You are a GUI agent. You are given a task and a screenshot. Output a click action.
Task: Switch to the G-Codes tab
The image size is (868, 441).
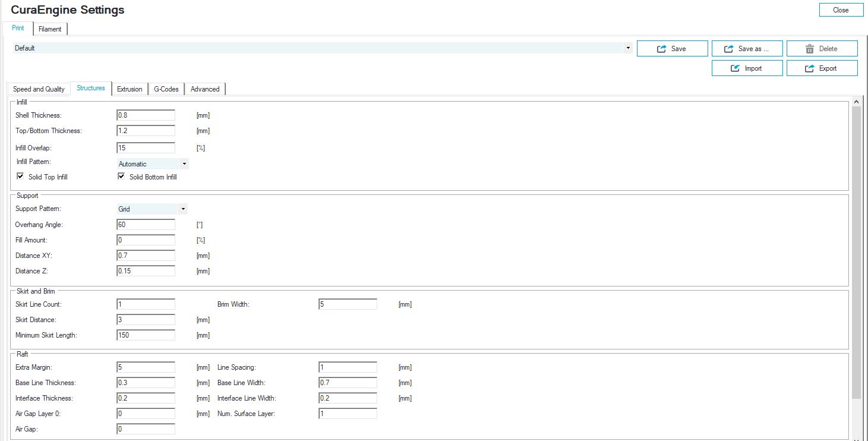(166, 89)
